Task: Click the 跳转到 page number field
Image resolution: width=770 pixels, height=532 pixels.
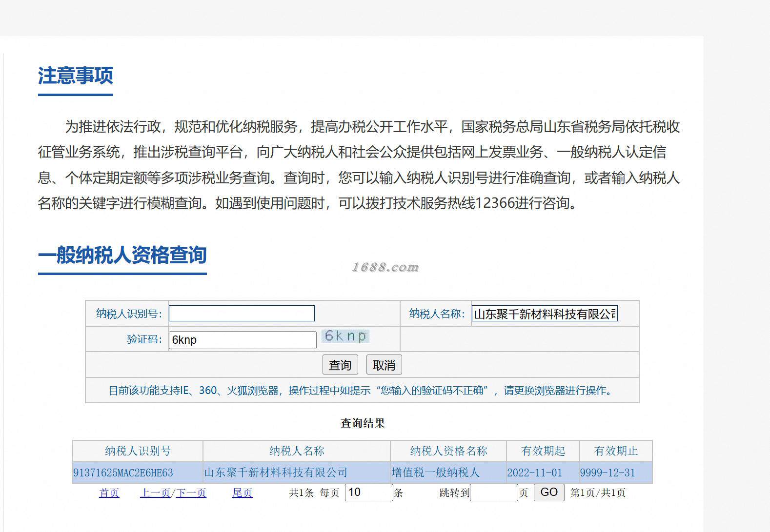Action: pos(494,493)
